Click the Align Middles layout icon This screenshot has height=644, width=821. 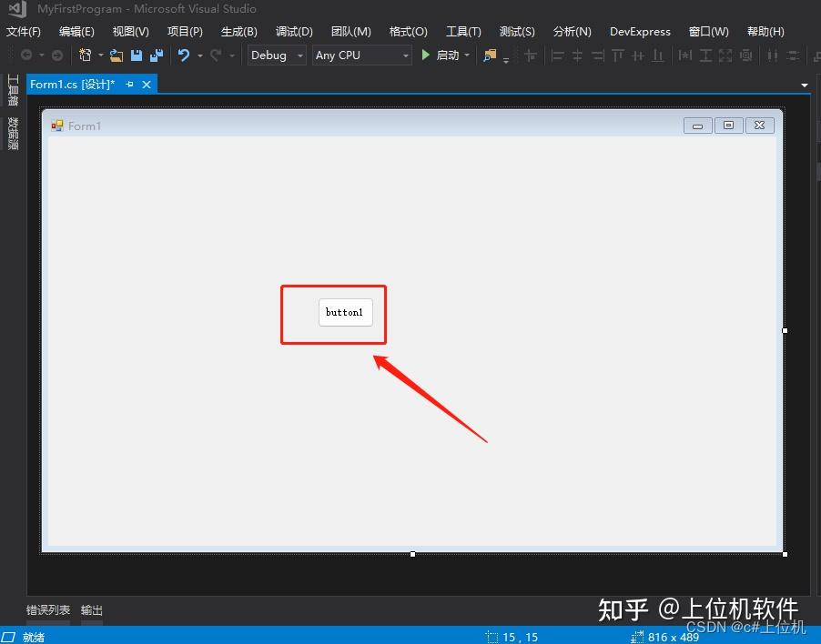coord(638,55)
